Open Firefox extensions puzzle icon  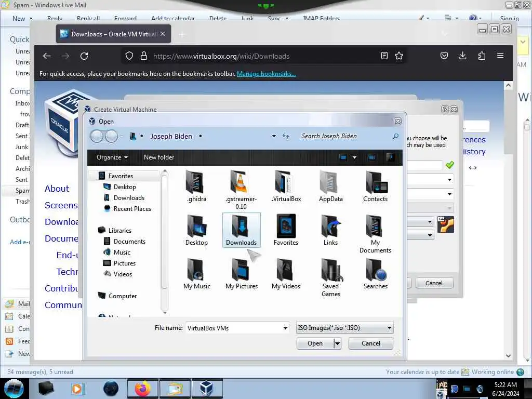482,56
